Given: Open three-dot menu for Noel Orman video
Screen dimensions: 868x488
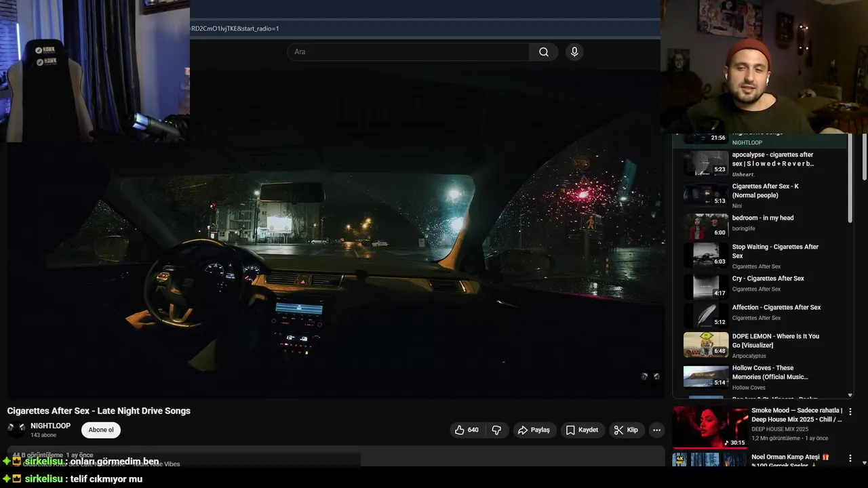Looking at the screenshot, I should click(850, 458).
